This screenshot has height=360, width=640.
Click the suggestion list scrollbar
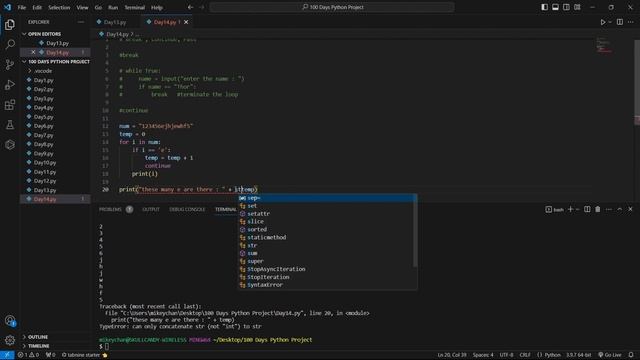click(x=415, y=232)
